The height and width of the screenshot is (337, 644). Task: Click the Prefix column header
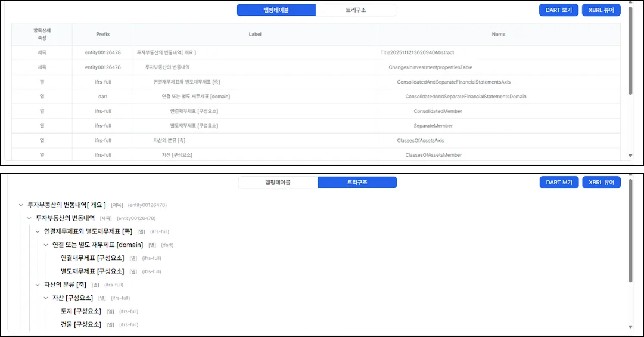pos(102,34)
